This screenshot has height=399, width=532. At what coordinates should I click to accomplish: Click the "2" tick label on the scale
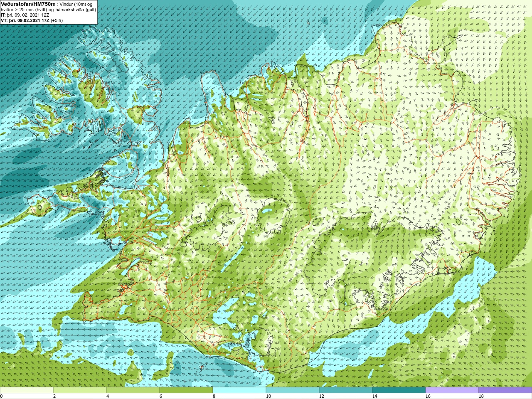pyautogui.click(x=54, y=396)
